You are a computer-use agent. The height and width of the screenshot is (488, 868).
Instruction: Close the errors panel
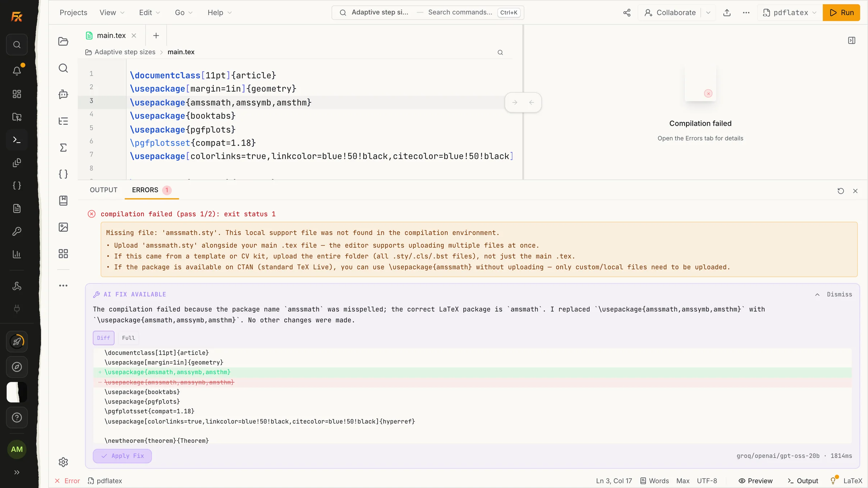[855, 191]
